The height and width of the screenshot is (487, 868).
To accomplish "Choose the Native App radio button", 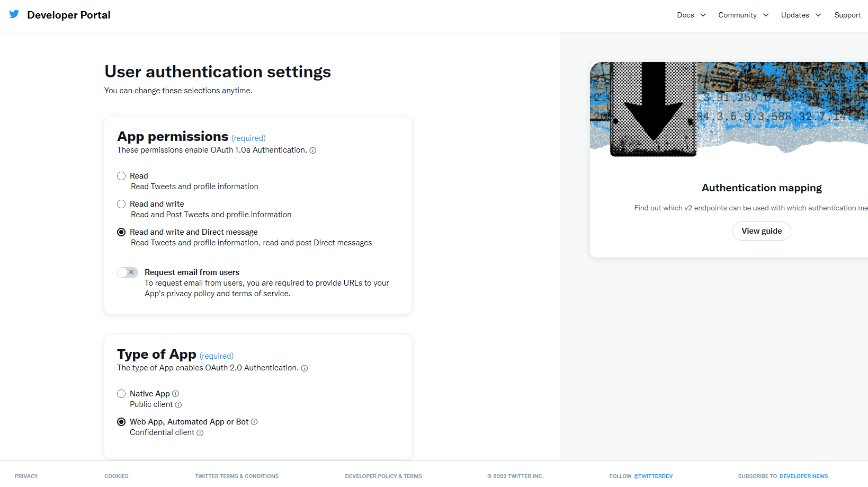I will pos(121,394).
